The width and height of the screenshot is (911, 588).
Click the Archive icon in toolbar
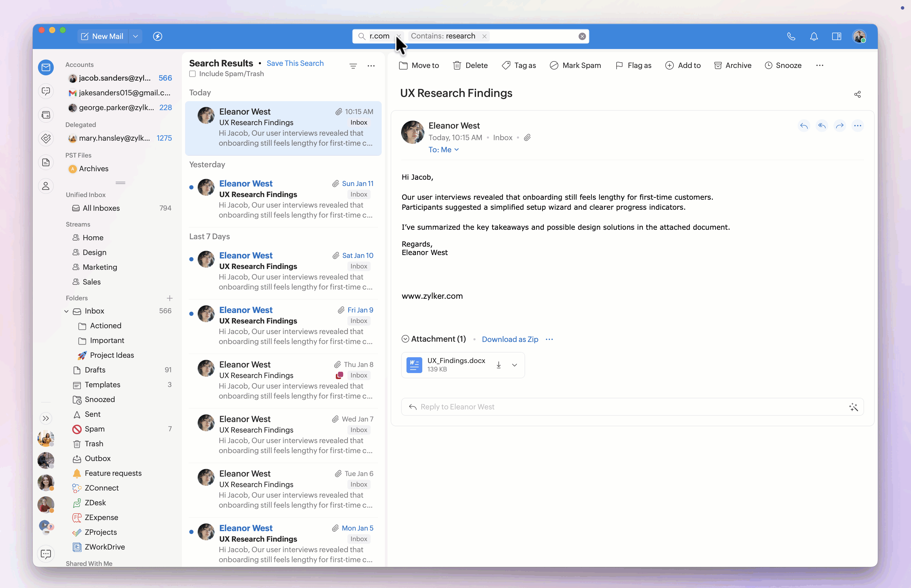point(718,65)
